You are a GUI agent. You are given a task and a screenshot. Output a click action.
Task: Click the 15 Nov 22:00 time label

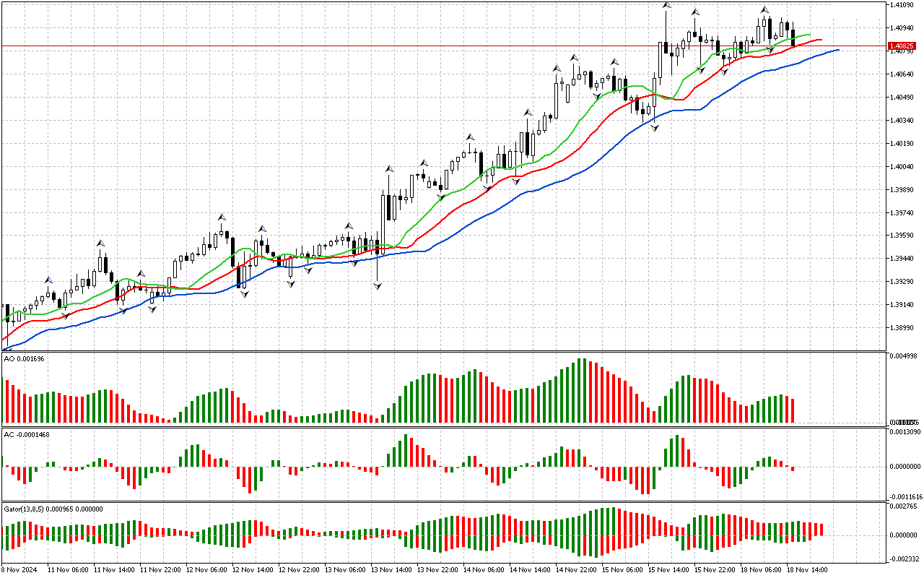click(x=715, y=570)
